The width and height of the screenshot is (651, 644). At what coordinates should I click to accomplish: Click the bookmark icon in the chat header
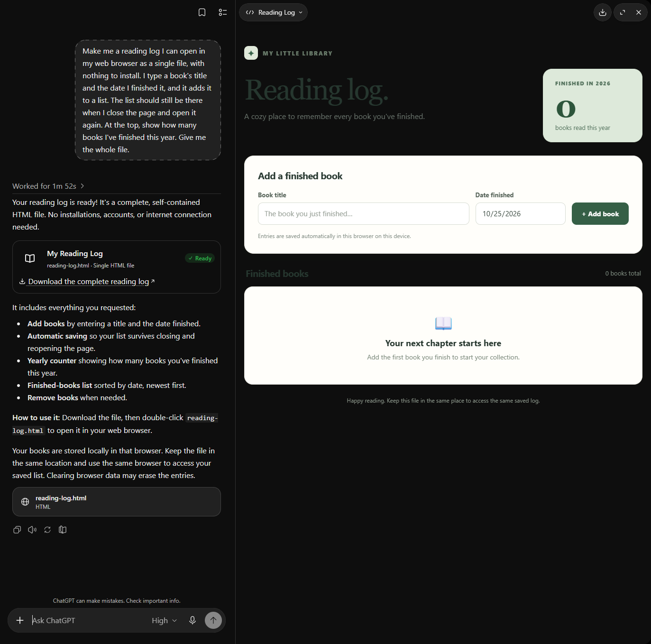coord(202,12)
